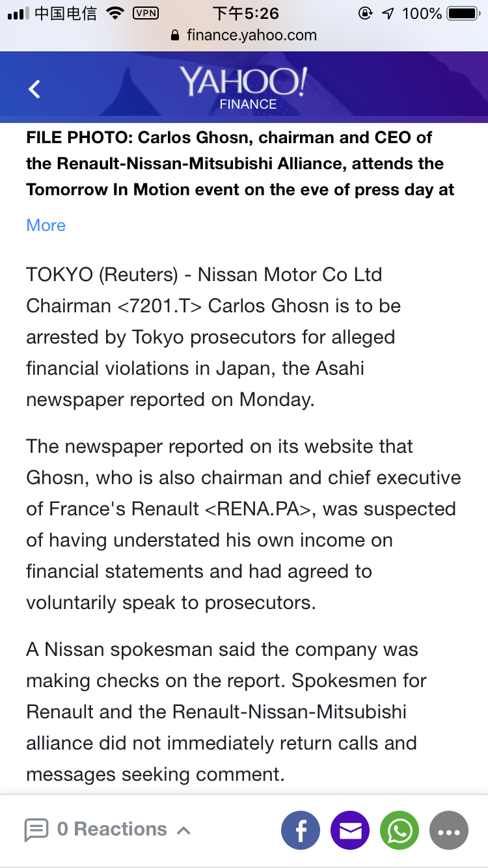Share article via email envelope icon
The image size is (488, 868).
[350, 830]
